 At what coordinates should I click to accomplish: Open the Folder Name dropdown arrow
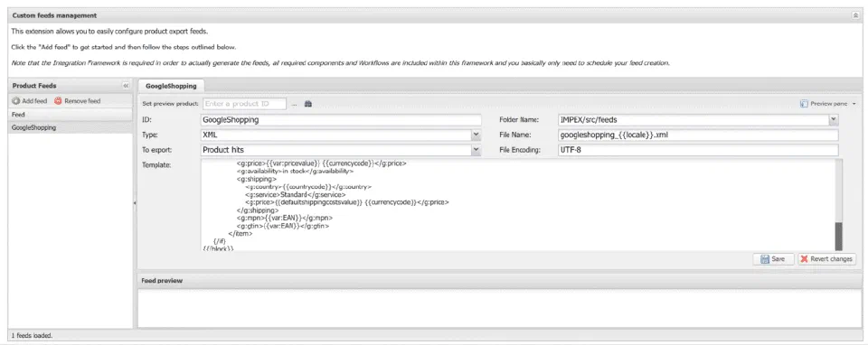(x=834, y=119)
